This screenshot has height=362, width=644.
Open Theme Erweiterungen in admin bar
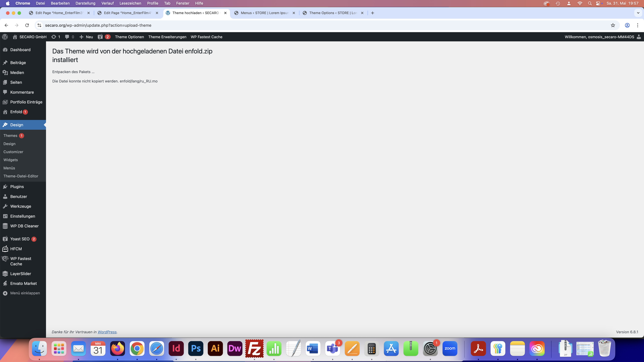point(167,37)
